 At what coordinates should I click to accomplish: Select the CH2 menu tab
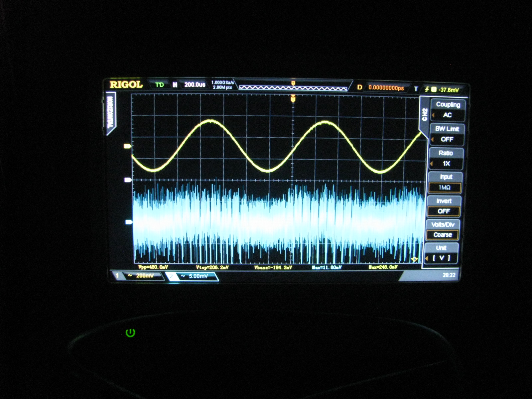tap(425, 114)
